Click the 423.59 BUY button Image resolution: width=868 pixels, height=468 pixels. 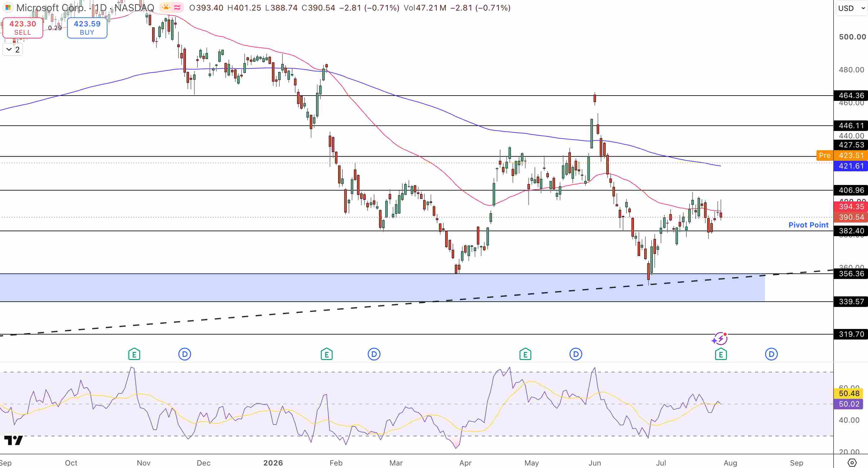click(x=87, y=28)
